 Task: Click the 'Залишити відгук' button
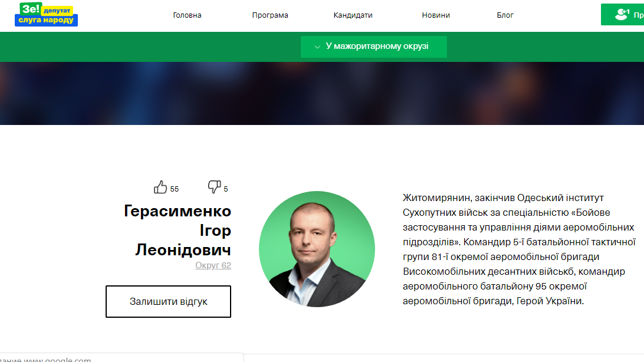point(169,301)
